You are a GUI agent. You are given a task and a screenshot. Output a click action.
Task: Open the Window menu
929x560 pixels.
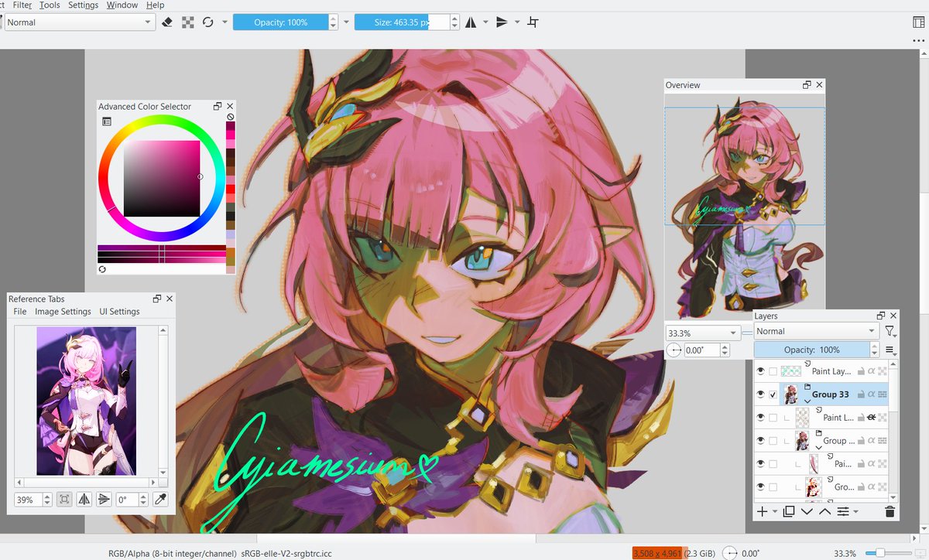pyautogui.click(x=122, y=5)
